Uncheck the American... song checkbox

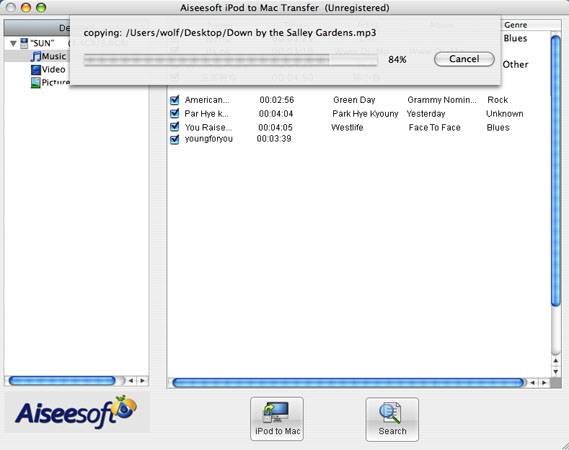click(x=175, y=100)
